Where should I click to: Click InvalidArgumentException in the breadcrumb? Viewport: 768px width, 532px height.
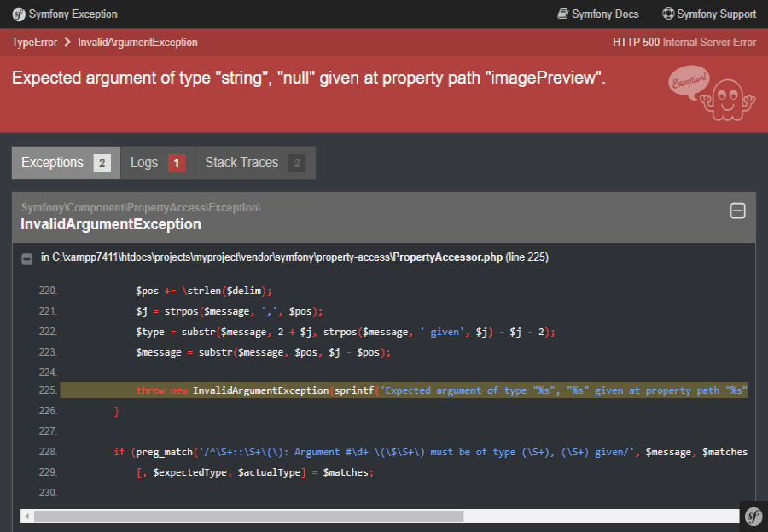point(137,43)
